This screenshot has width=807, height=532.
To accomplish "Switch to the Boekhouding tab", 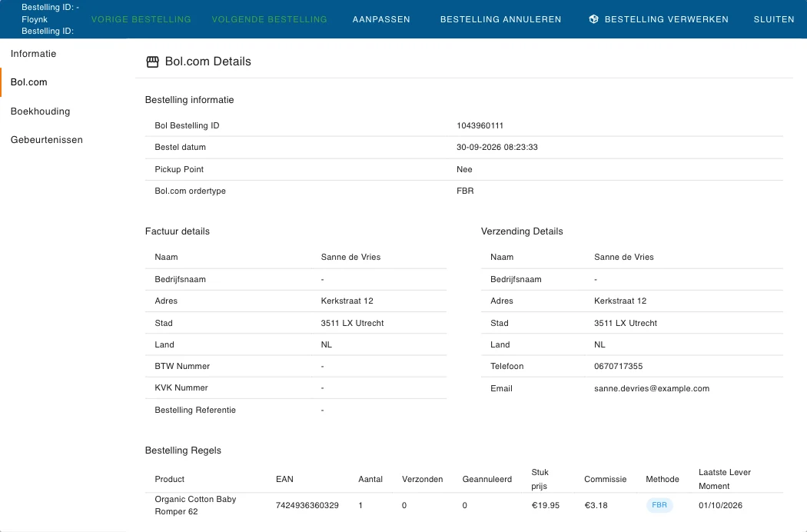I will click(40, 111).
